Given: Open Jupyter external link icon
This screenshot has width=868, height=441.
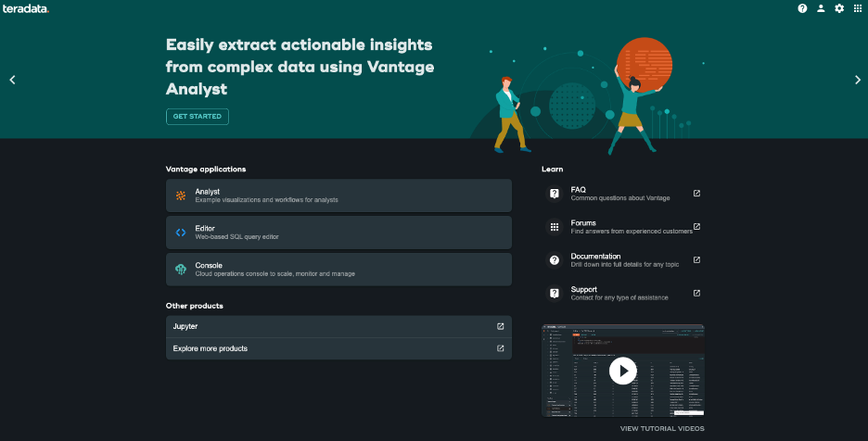Looking at the screenshot, I should tap(501, 326).
